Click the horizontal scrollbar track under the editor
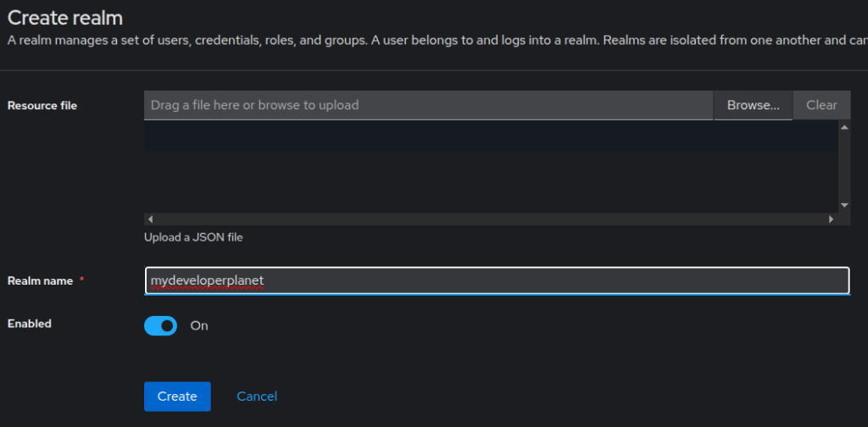Screen dimensions: 868x427 coord(491,219)
